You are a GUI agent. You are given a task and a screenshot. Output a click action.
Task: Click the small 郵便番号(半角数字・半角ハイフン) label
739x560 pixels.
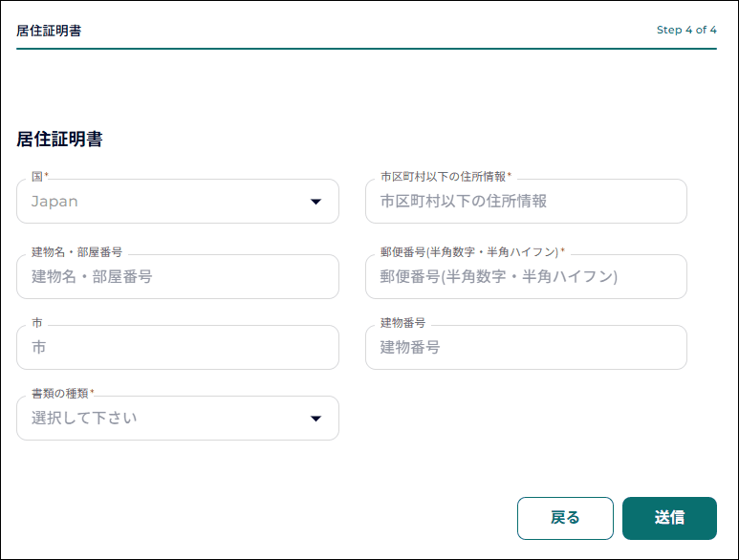(x=468, y=252)
